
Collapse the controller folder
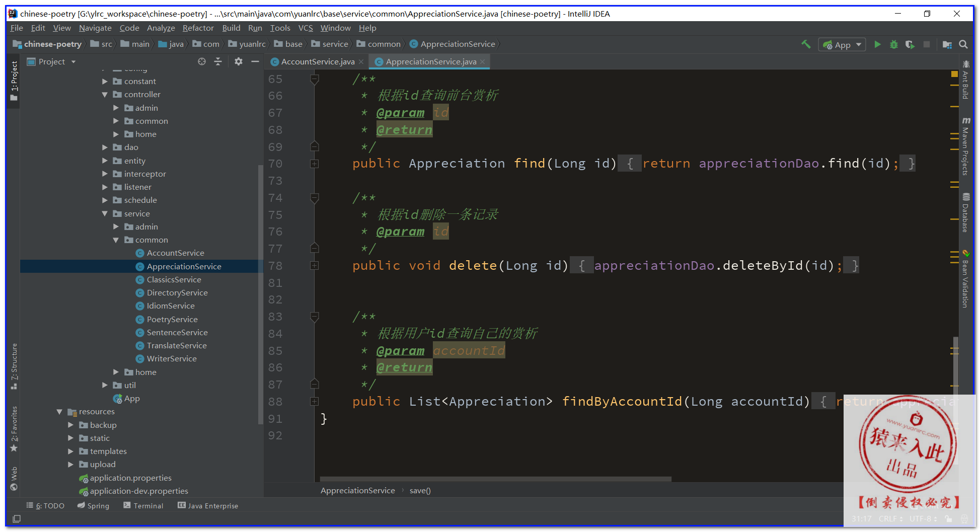click(x=105, y=95)
